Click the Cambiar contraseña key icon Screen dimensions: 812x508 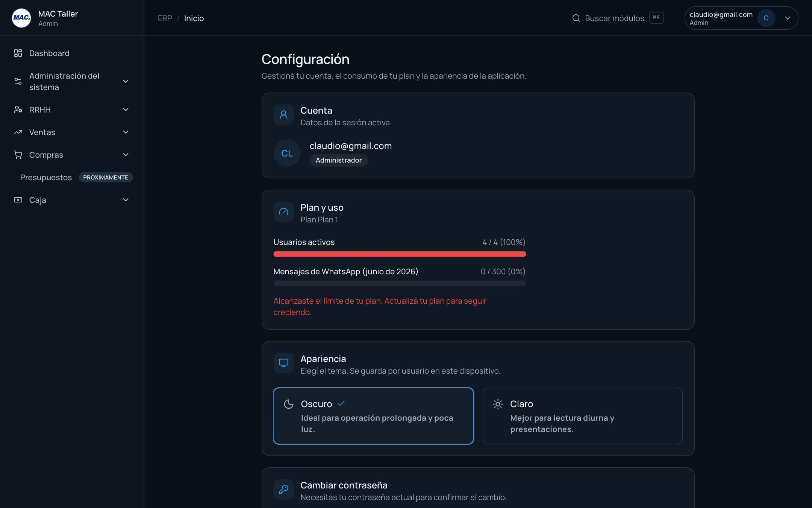click(x=283, y=489)
